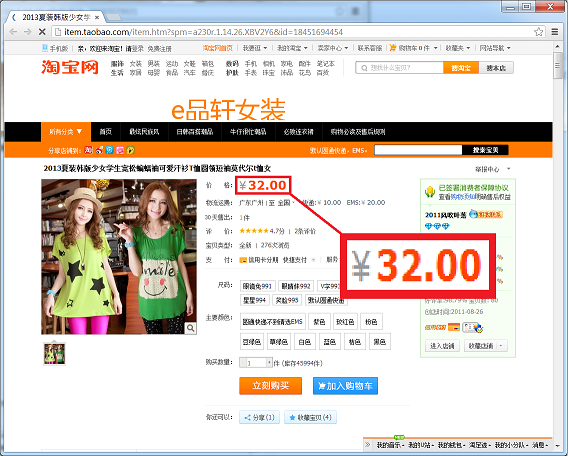
Task: Click 联系客服 top bar link
Action: point(370,48)
